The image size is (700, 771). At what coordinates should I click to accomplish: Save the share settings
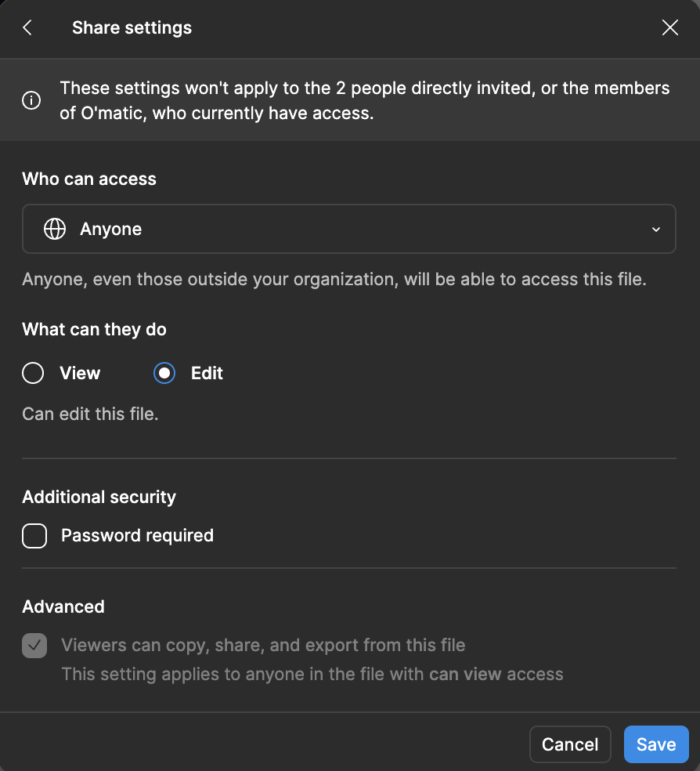tap(656, 744)
